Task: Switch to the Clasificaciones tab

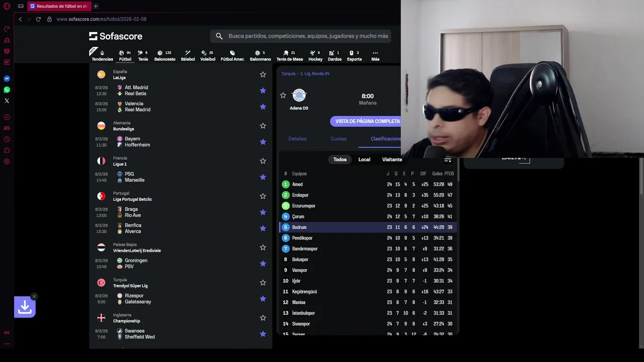Action: (386, 139)
